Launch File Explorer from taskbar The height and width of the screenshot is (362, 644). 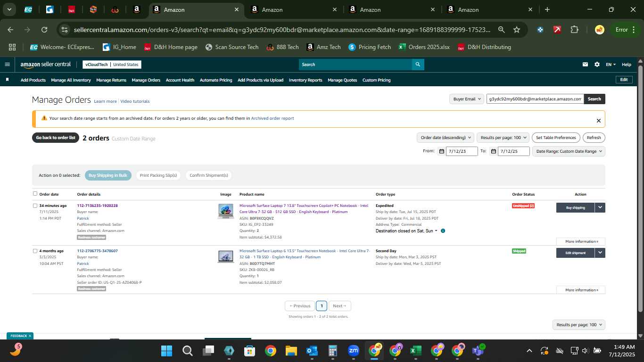point(291,351)
